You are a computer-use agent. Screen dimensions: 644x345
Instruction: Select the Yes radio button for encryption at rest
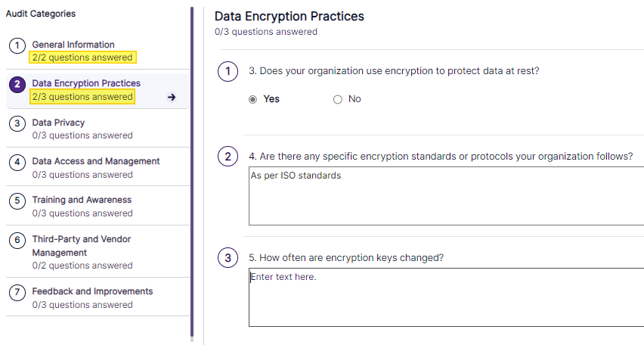pos(253,99)
